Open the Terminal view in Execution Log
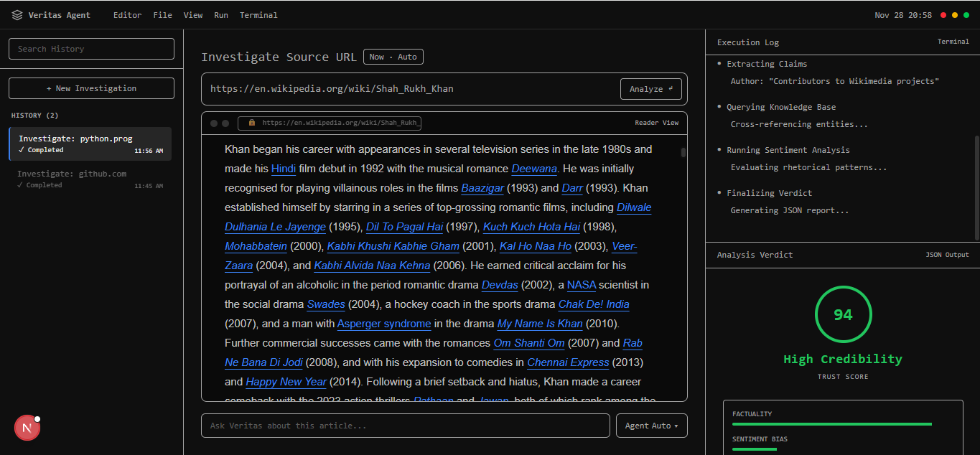The image size is (980, 455). pyautogui.click(x=953, y=42)
